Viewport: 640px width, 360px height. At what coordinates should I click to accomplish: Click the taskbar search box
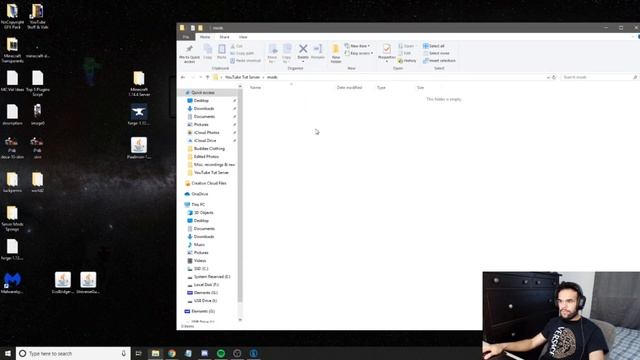[73, 353]
